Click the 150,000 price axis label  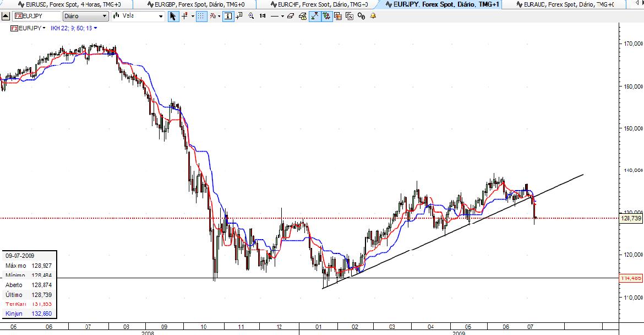(x=634, y=128)
